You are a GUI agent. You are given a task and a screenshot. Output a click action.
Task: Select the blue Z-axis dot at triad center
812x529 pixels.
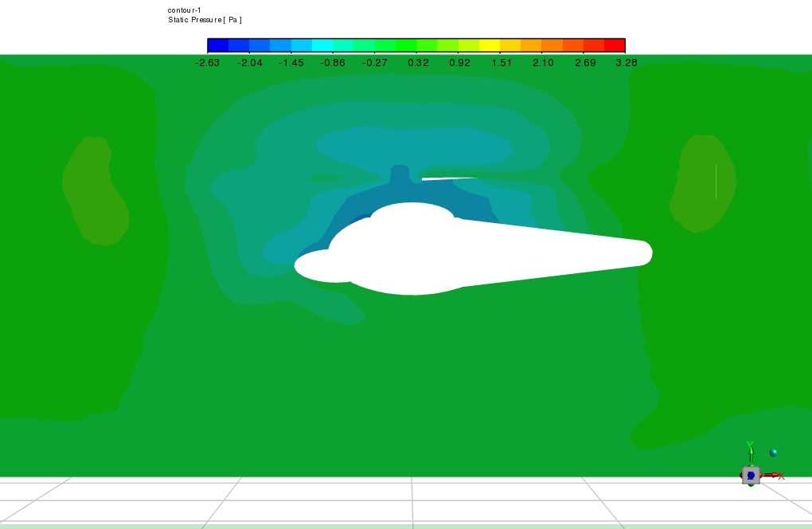coord(751,476)
